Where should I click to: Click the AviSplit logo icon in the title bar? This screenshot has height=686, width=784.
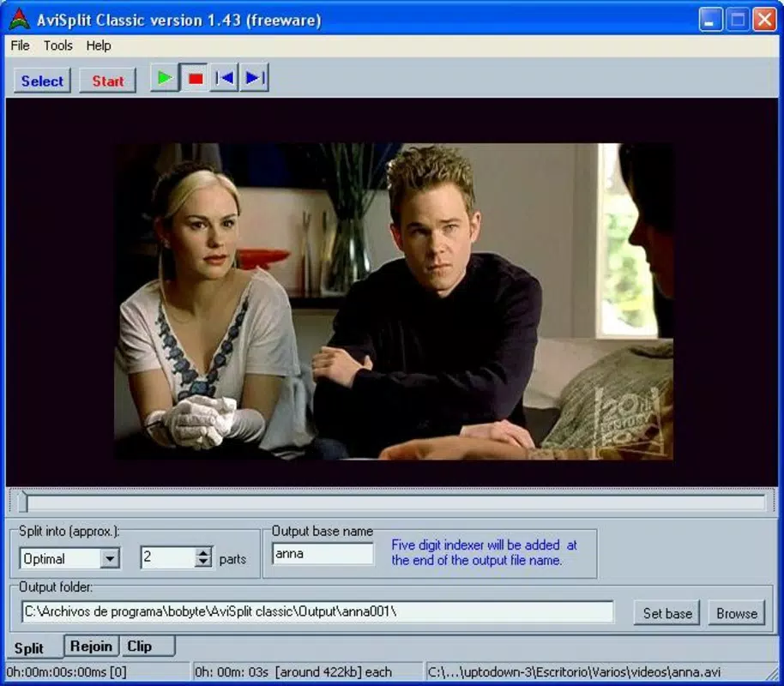(x=20, y=19)
